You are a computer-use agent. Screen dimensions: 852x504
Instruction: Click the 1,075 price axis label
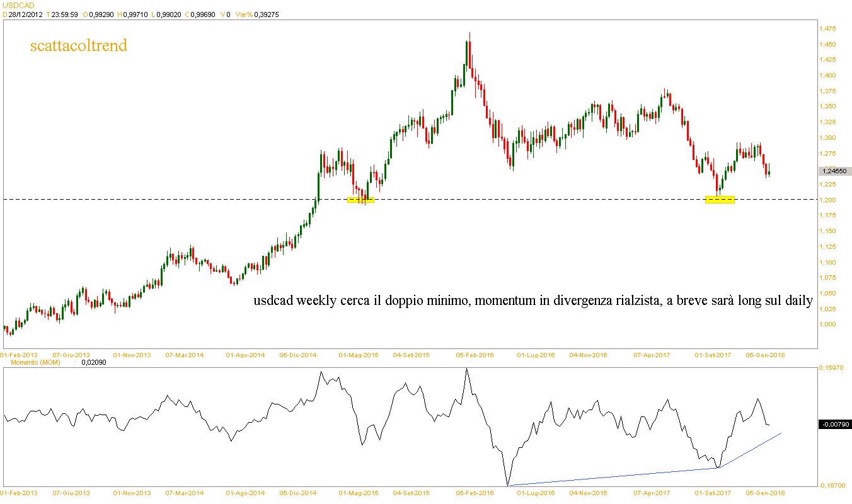pos(827,278)
